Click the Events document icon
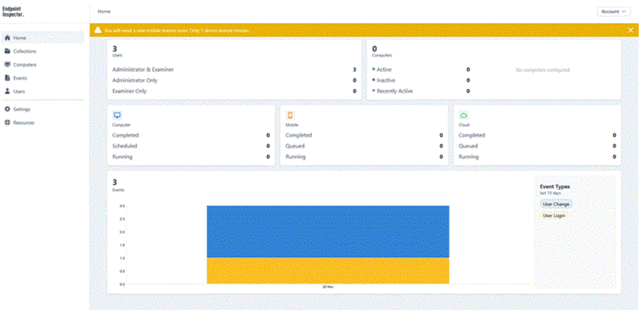Image resolution: width=644 pixels, height=316 pixels. click(7, 78)
